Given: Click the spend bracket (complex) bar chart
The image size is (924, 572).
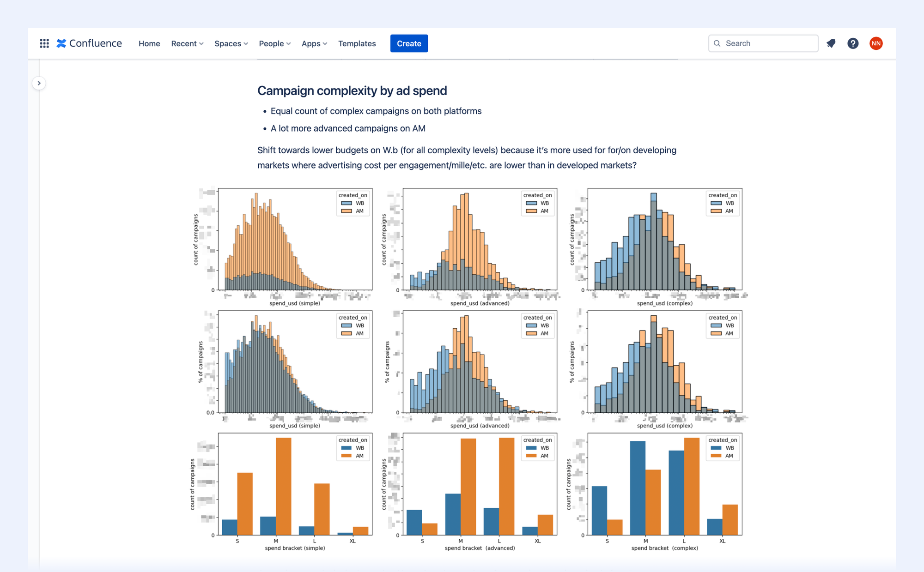Looking at the screenshot, I should [x=664, y=485].
